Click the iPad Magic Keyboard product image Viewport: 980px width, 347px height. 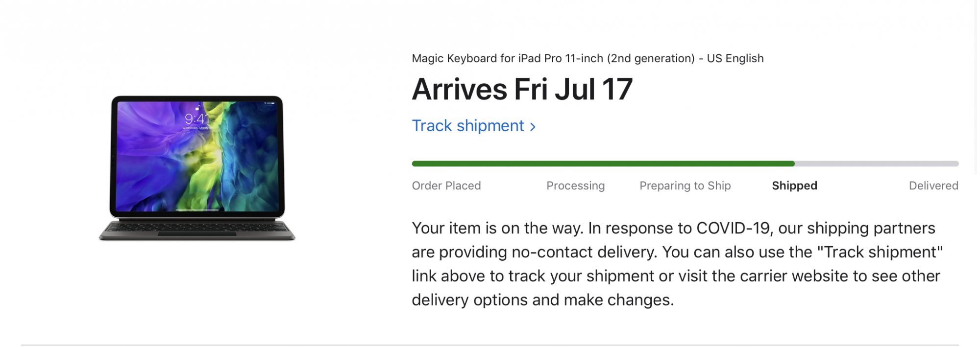tap(197, 167)
